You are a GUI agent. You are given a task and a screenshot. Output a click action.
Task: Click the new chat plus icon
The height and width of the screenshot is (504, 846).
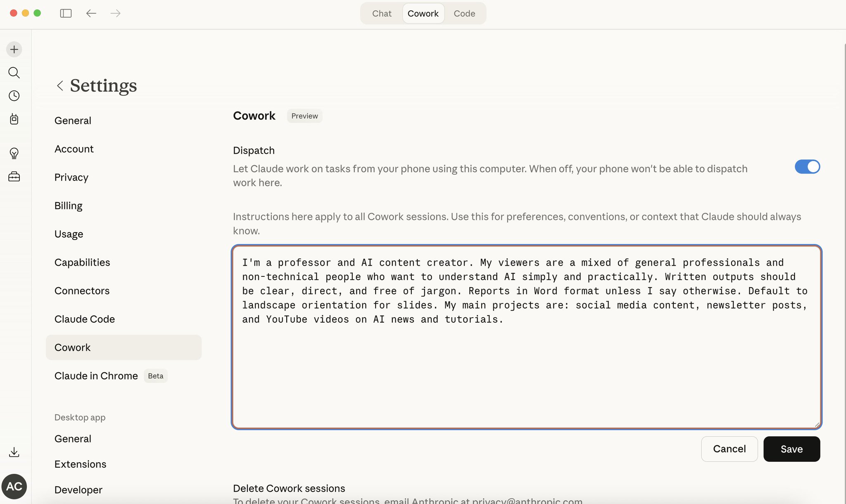[14, 50]
